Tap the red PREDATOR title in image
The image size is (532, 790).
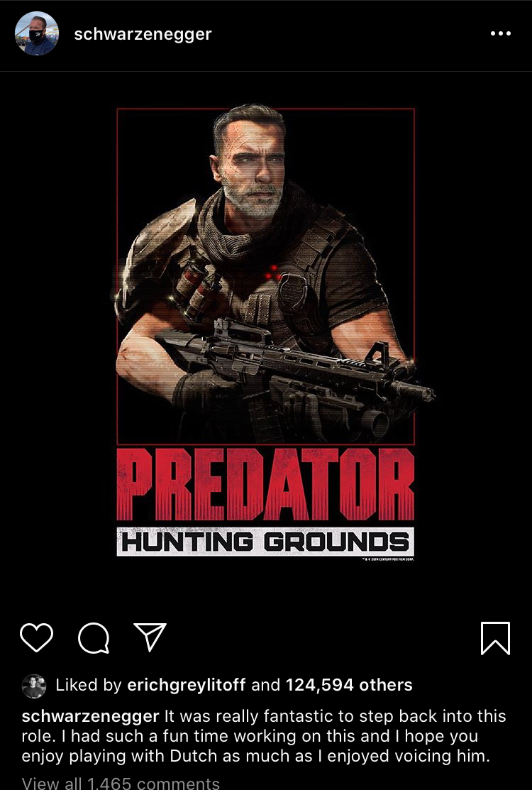tap(265, 484)
